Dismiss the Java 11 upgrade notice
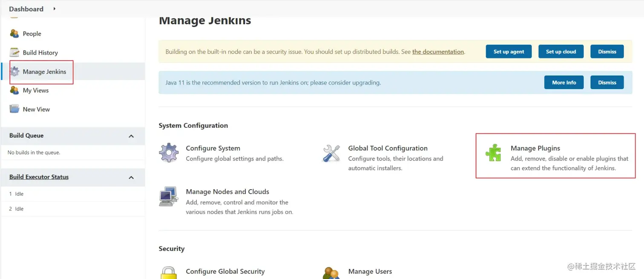Viewport: 644px width, 279px height. (607, 82)
